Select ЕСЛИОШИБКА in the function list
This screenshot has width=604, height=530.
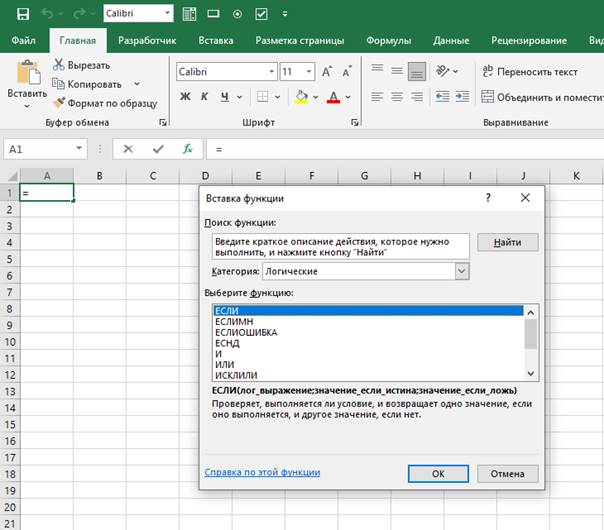(246, 332)
